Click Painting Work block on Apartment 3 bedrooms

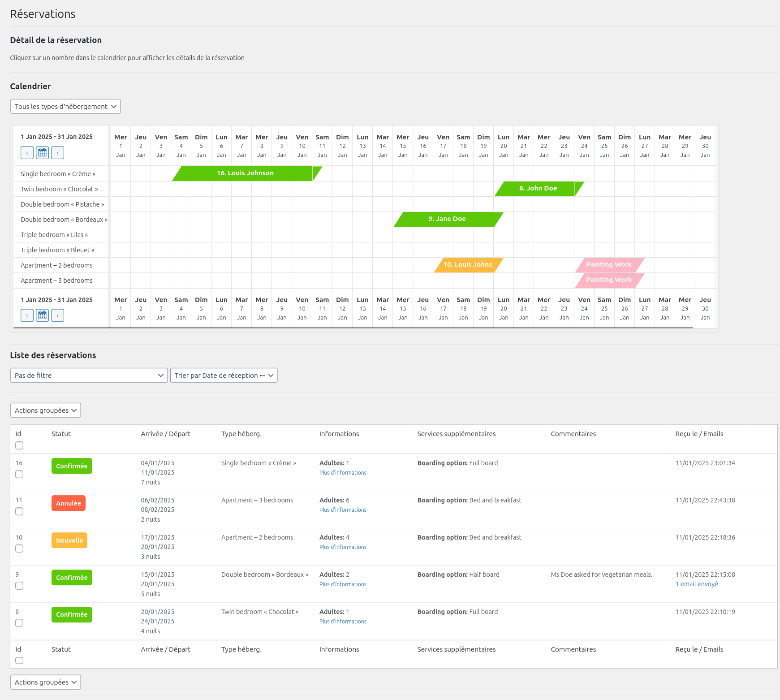[608, 280]
